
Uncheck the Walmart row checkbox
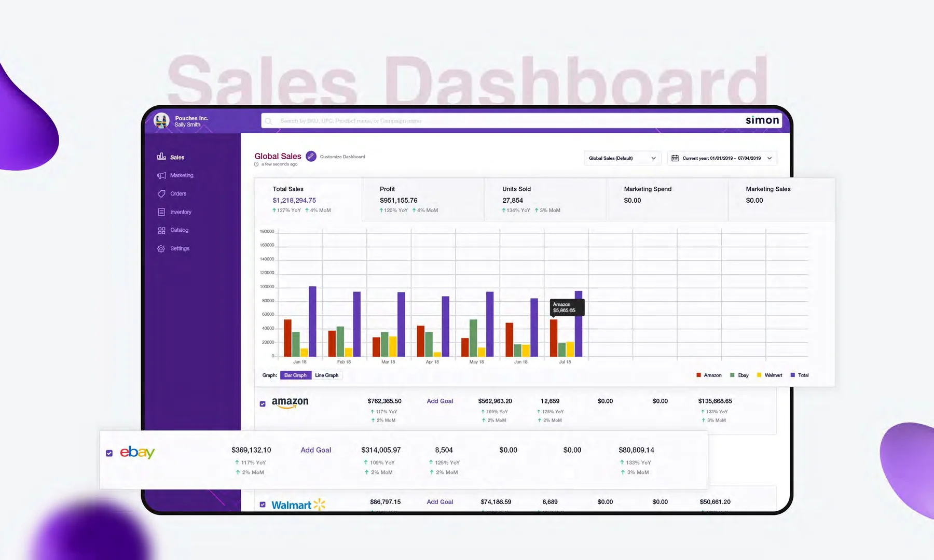263,505
